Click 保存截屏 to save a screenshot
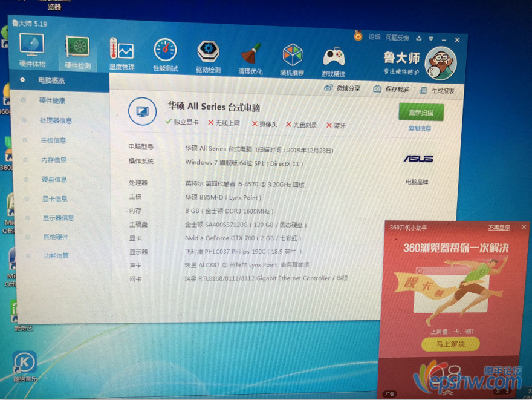This screenshot has width=532, height=400. pos(391,89)
